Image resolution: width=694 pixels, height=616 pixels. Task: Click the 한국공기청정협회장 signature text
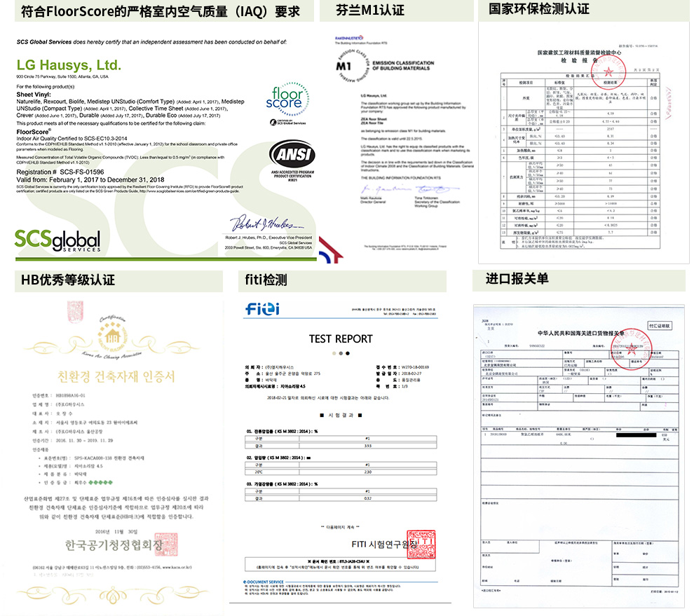click(x=114, y=545)
